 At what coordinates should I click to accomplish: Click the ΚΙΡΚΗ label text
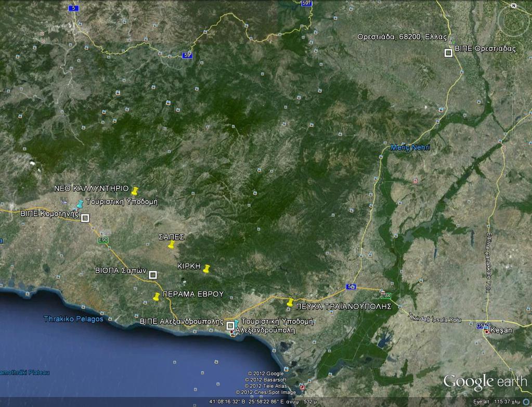coord(189,267)
